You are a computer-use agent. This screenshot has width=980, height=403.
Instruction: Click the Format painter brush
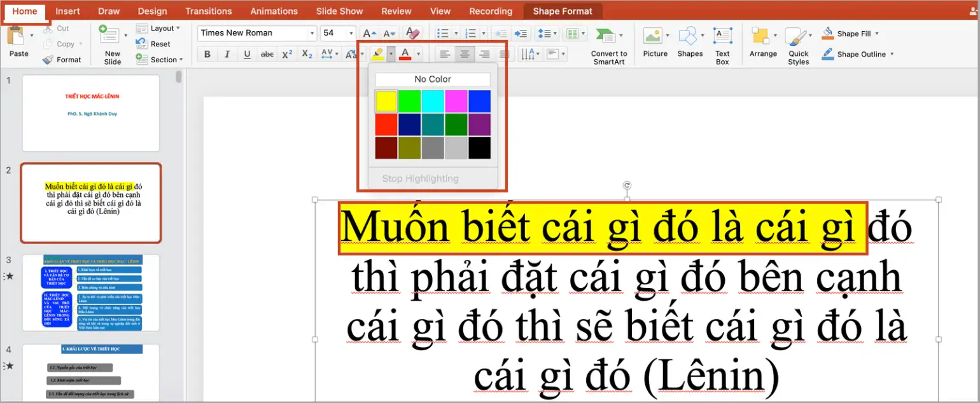[48, 60]
